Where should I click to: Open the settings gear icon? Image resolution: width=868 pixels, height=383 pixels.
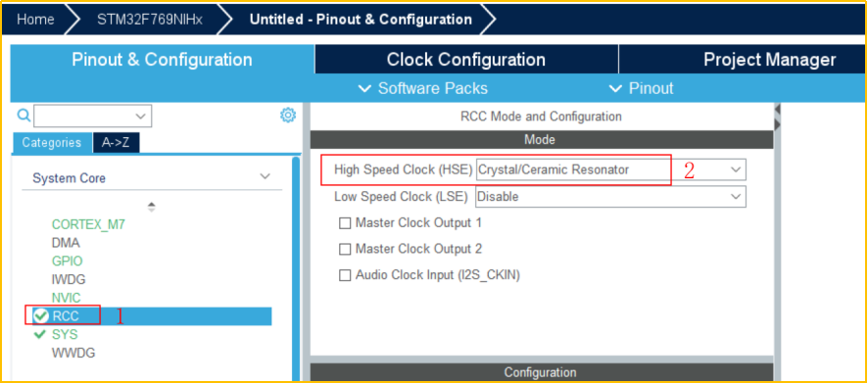point(288,116)
